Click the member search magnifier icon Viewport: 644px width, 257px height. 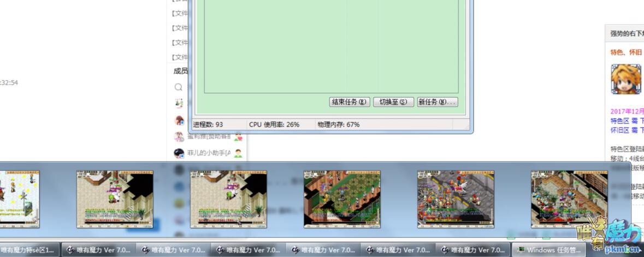click(179, 87)
